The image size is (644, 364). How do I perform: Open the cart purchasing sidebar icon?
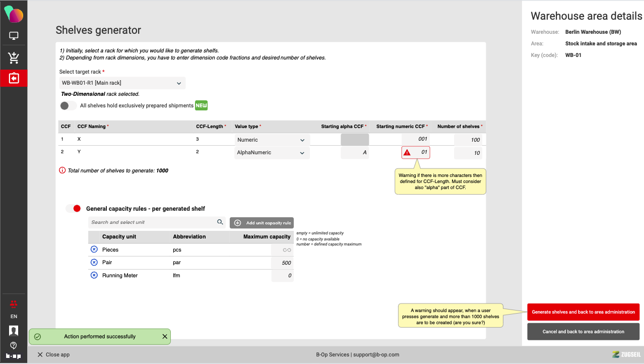click(14, 58)
